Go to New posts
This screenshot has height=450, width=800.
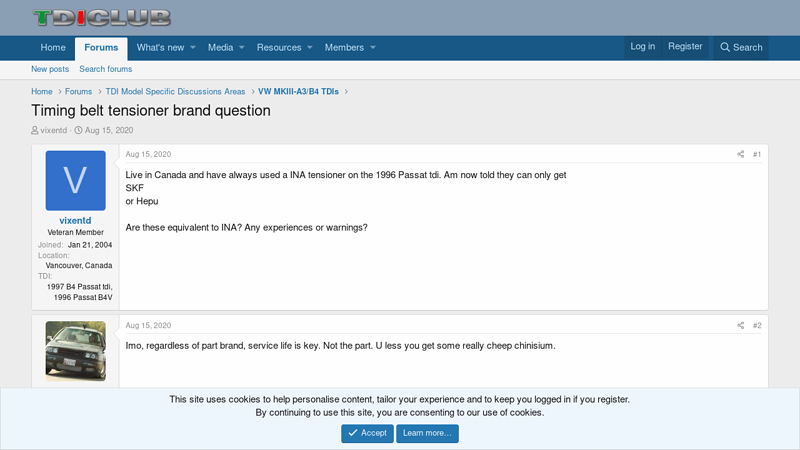coord(50,69)
